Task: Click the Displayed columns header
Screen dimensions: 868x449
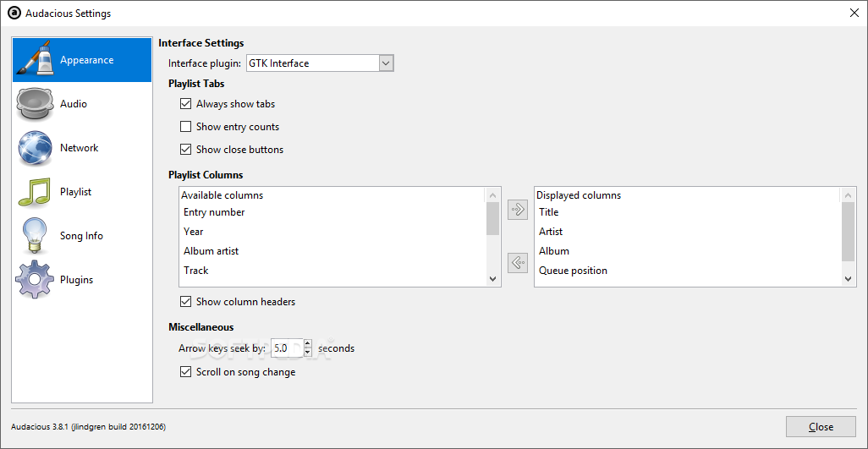Action: tap(579, 195)
